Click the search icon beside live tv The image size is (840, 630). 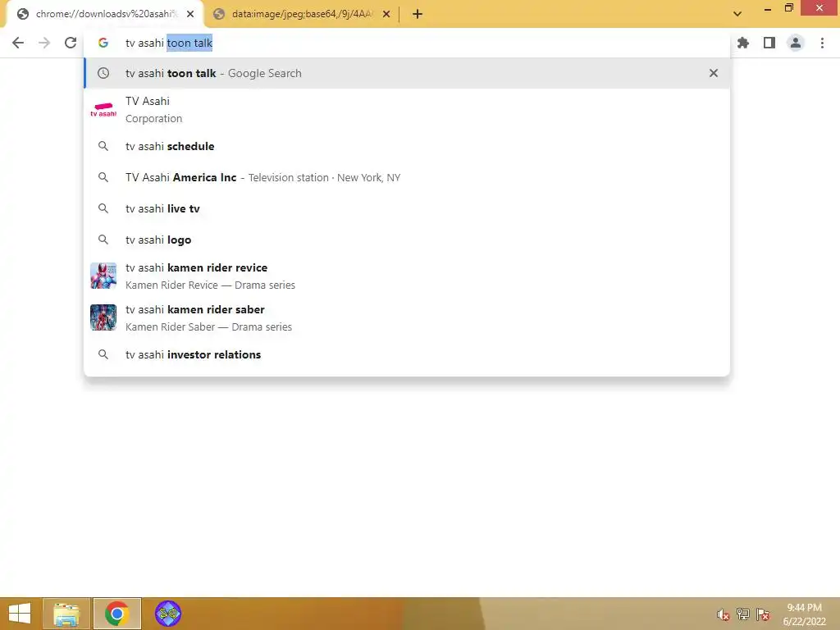pyautogui.click(x=103, y=208)
